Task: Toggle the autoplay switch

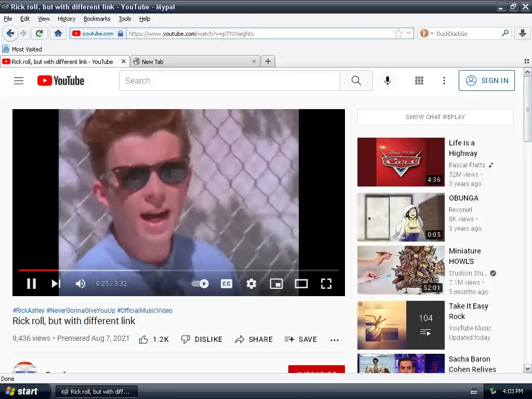Action: 200,283
